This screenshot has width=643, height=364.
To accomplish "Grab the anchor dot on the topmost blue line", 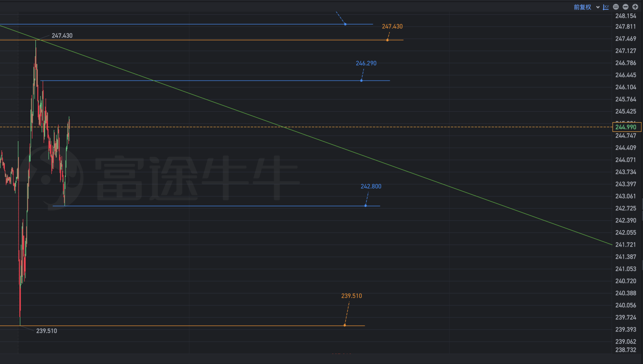I will coord(345,24).
